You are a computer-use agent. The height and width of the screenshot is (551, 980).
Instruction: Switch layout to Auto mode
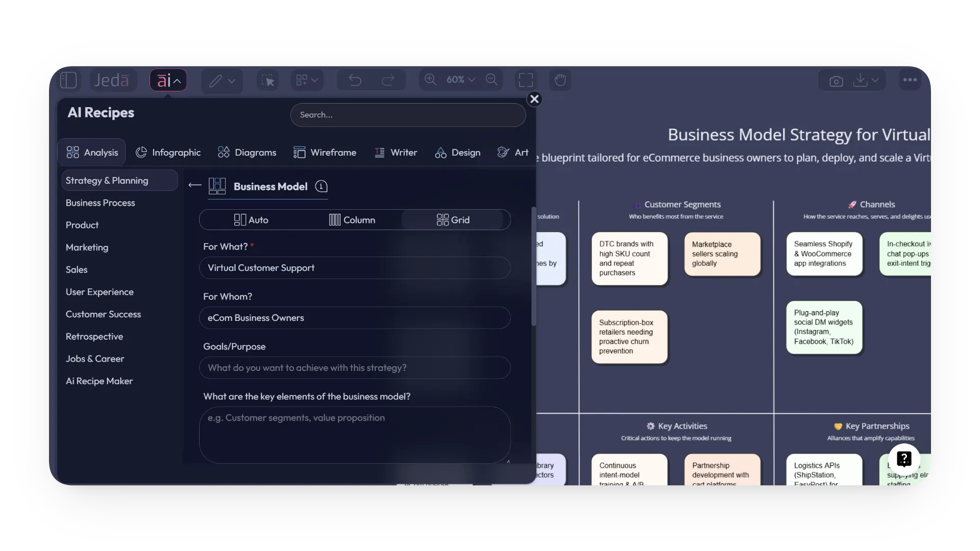(x=251, y=219)
